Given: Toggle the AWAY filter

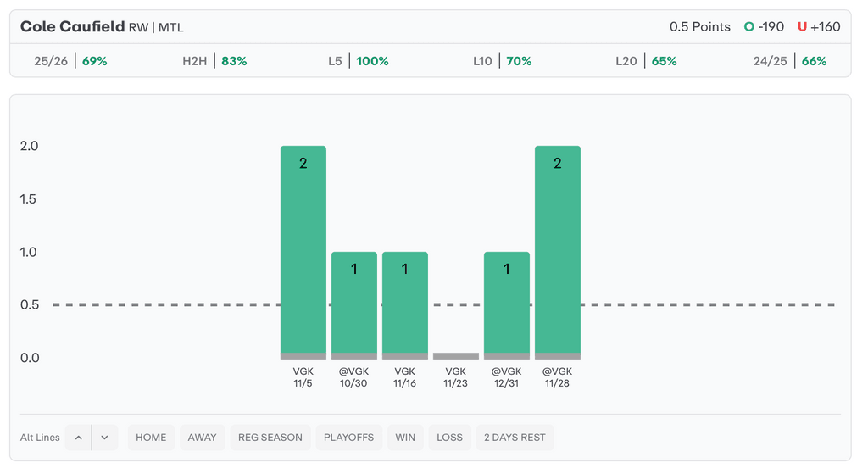Looking at the screenshot, I should pyautogui.click(x=202, y=438).
